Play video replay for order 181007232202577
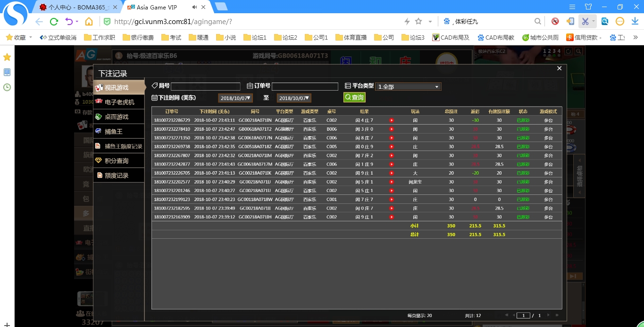 [392, 182]
